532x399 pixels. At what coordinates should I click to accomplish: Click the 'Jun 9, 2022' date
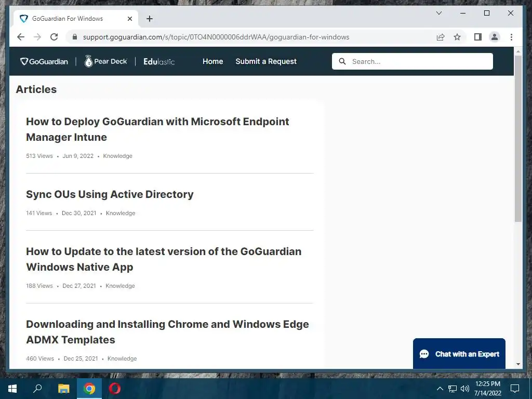(78, 156)
